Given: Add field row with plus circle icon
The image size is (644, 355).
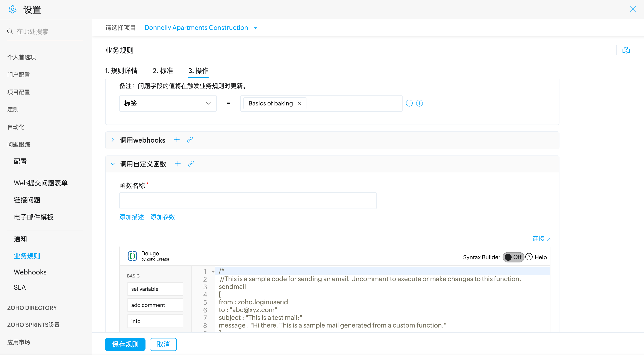Looking at the screenshot, I should (420, 103).
